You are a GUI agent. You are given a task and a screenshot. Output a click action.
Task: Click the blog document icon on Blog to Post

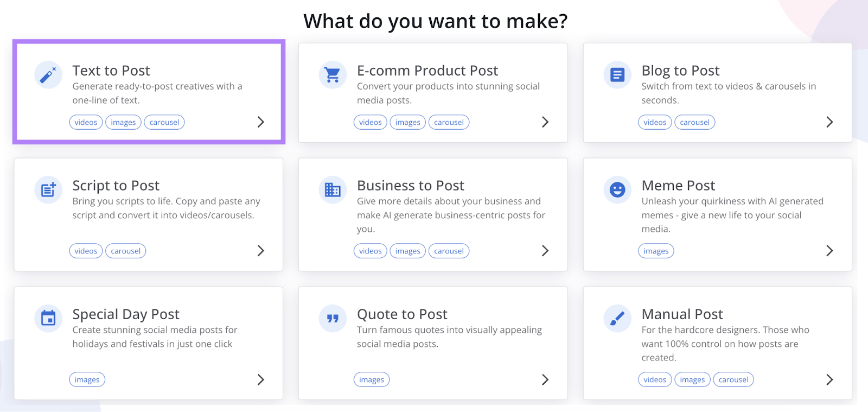coord(617,75)
